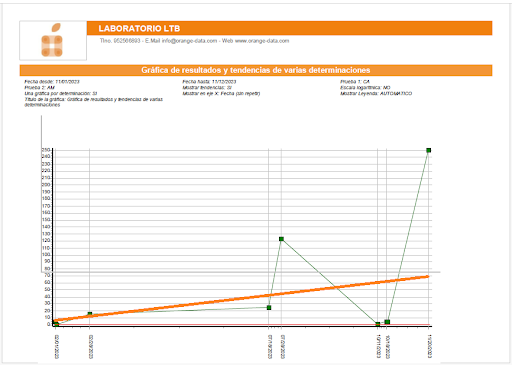Click the larger green marker near value 5
This screenshot has height=365, width=512.
coord(387,322)
